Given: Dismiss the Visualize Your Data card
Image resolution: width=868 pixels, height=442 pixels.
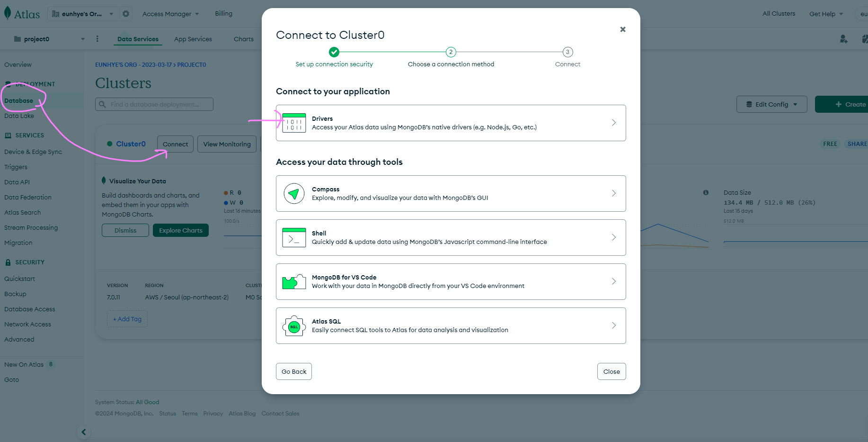Looking at the screenshot, I should point(125,230).
